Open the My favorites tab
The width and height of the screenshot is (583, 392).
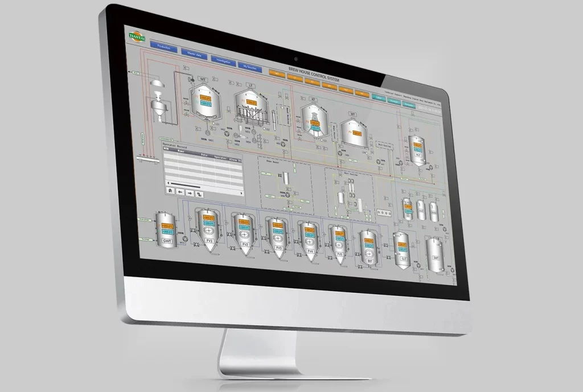click(x=249, y=67)
